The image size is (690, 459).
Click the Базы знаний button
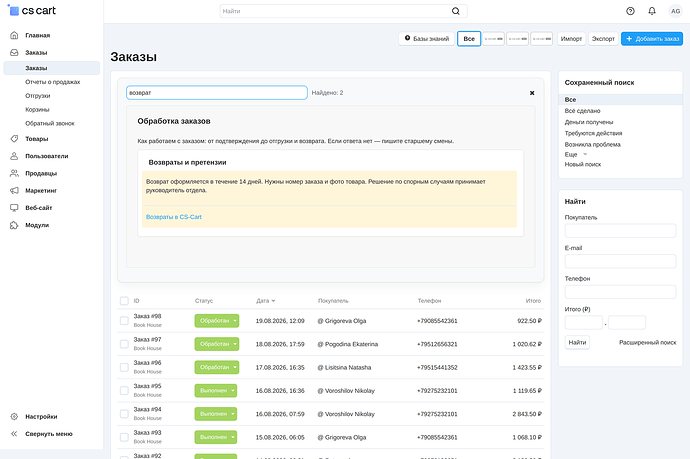426,39
